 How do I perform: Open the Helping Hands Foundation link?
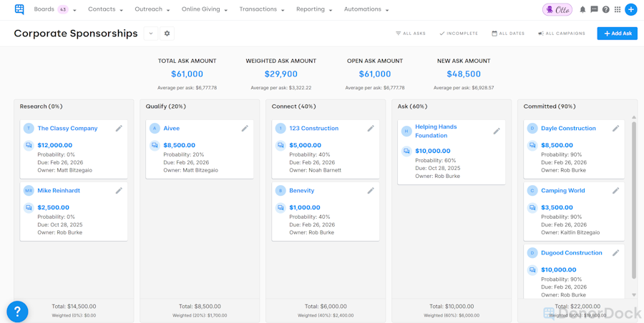pos(436,131)
